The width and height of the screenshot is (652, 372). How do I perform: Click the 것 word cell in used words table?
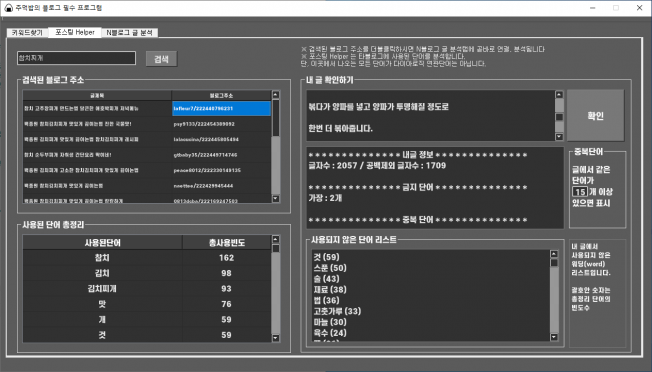pyautogui.click(x=103, y=335)
